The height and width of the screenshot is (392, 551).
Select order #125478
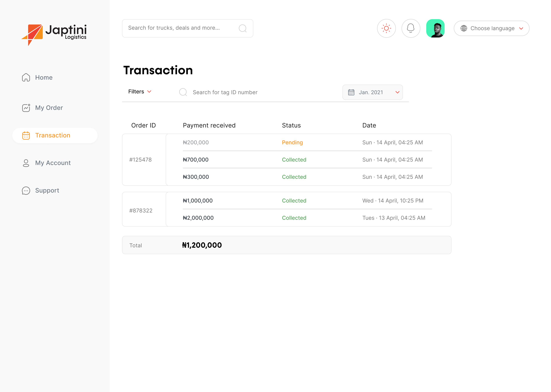point(140,160)
